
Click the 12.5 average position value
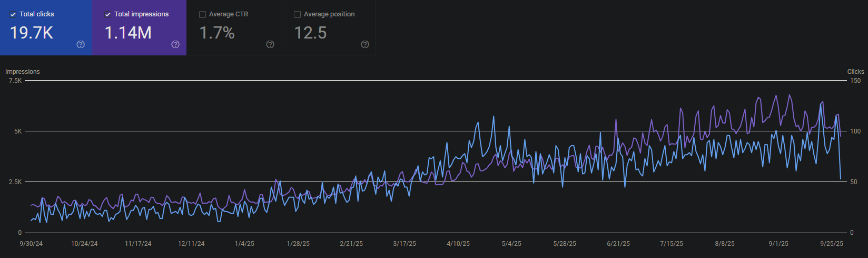pos(310,33)
